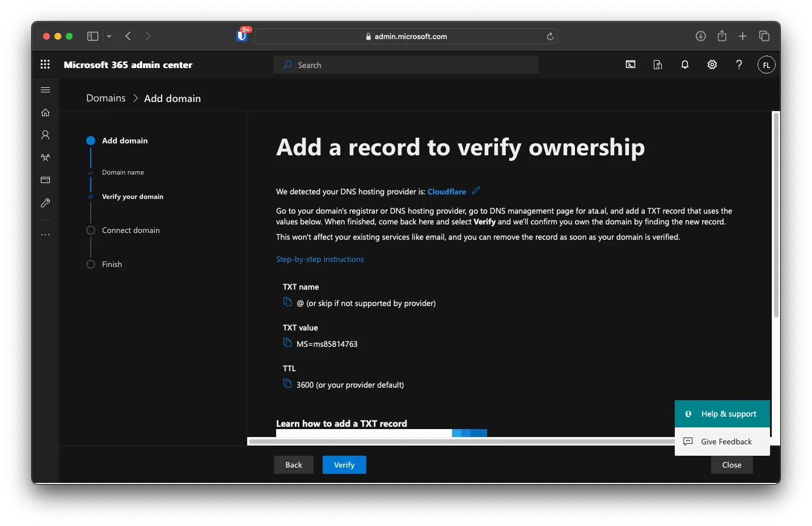Viewport: 812px width, 526px height.
Task: Open the Users icon in the sidebar
Action: click(45, 135)
